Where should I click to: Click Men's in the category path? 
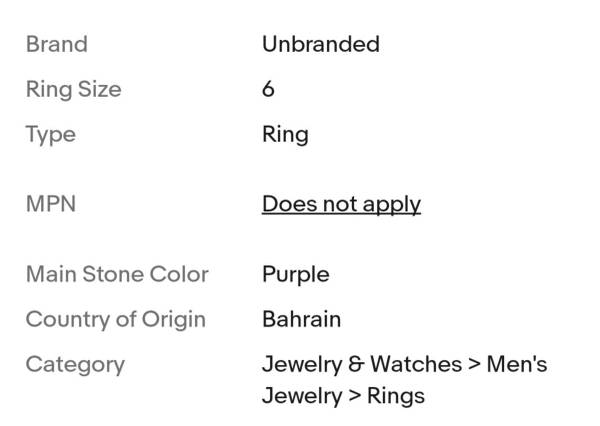click(x=516, y=364)
